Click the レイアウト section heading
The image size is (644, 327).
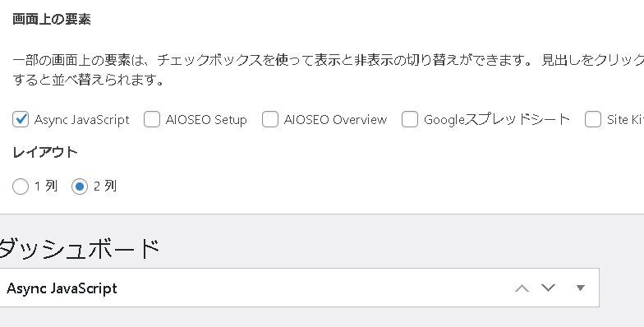tap(44, 153)
